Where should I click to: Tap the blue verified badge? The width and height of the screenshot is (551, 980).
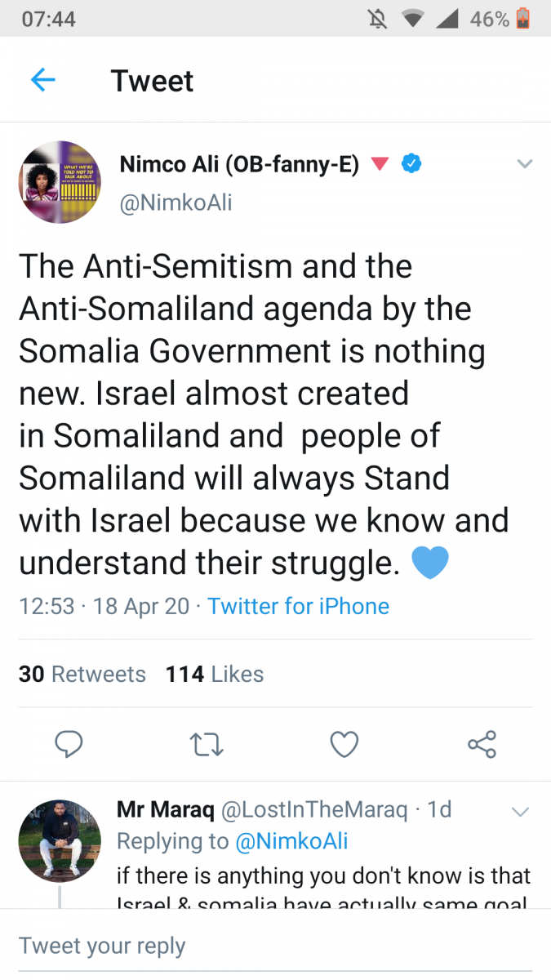[411, 164]
